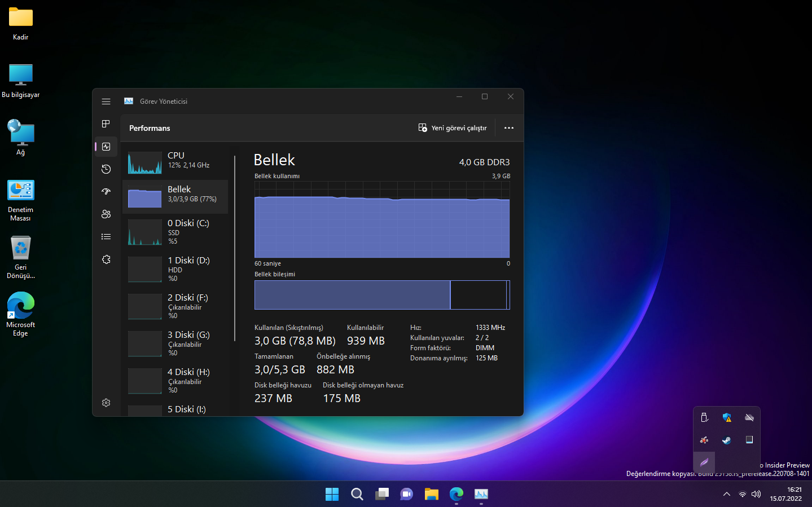Click the performance list scrollbar

(235, 248)
